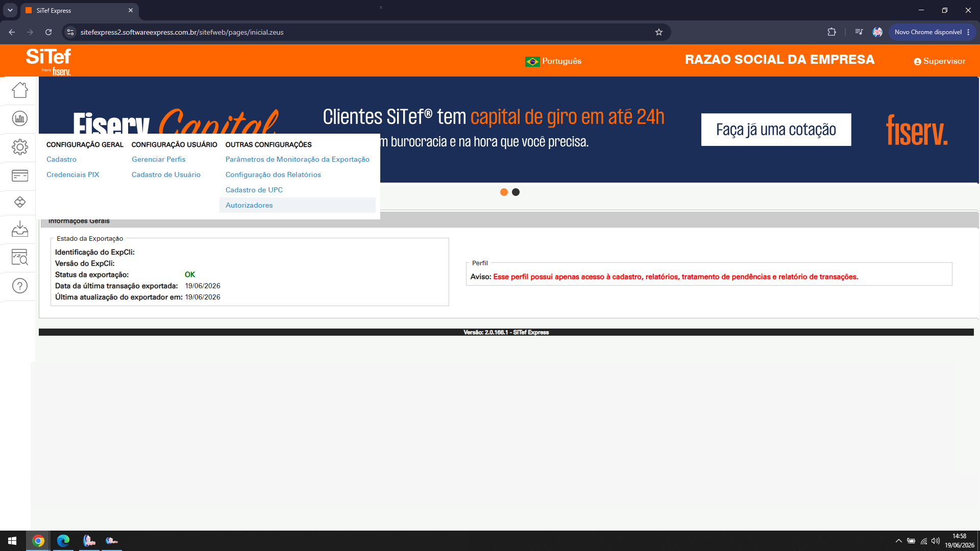Open the Supervisor user menu
Image resolution: width=980 pixels, height=551 pixels.
tap(940, 61)
